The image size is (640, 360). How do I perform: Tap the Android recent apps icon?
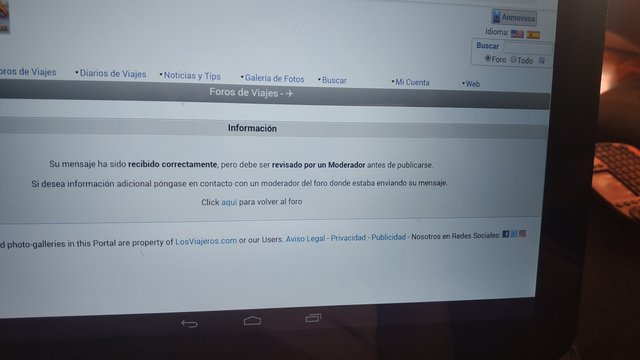tap(313, 318)
